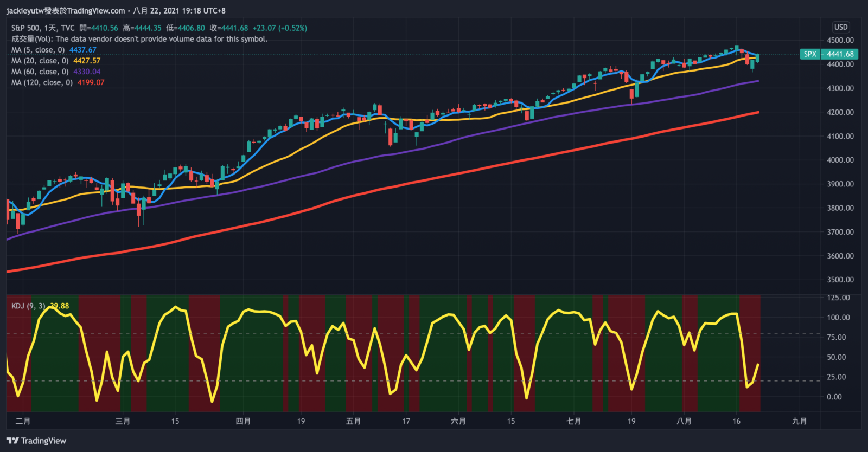The width and height of the screenshot is (868, 452).
Task: Click the MA (60, close, 0) indicator label
Action: pyautogui.click(x=40, y=72)
